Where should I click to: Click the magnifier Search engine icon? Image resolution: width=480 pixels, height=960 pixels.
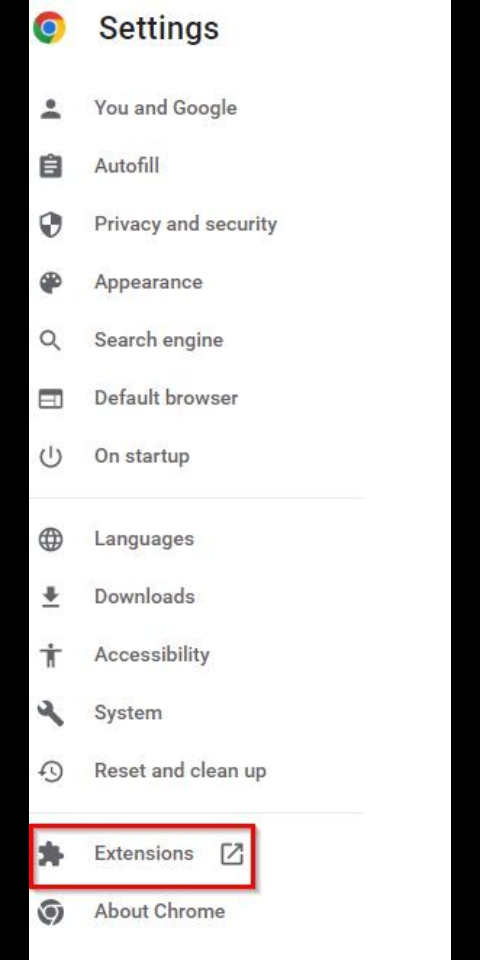50,340
